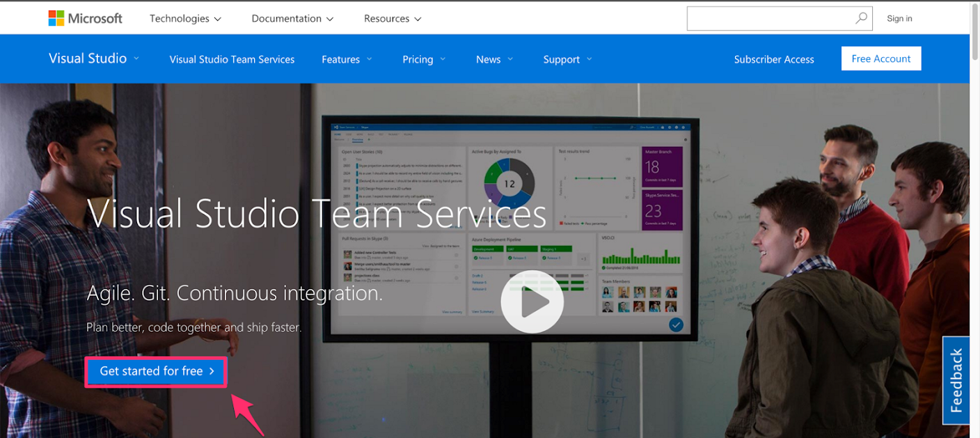Click the Sign in link
980x438 pixels.
click(x=899, y=19)
